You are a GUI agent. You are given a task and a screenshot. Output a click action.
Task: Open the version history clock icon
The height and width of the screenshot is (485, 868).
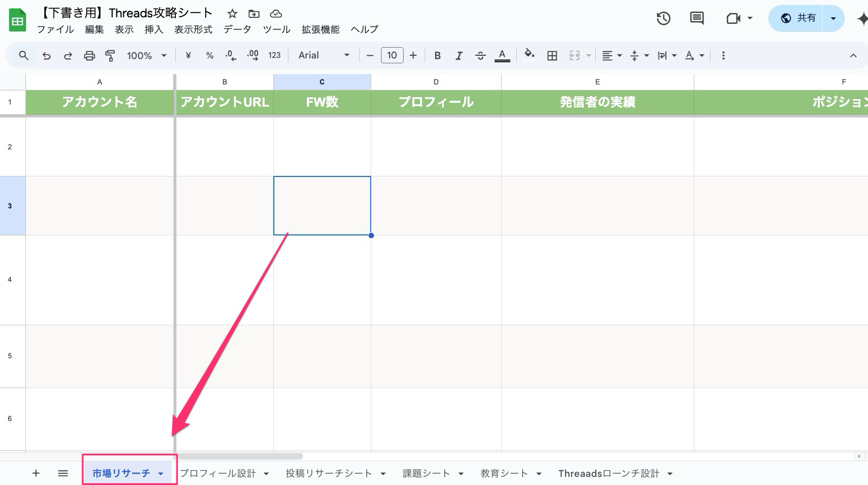click(663, 18)
